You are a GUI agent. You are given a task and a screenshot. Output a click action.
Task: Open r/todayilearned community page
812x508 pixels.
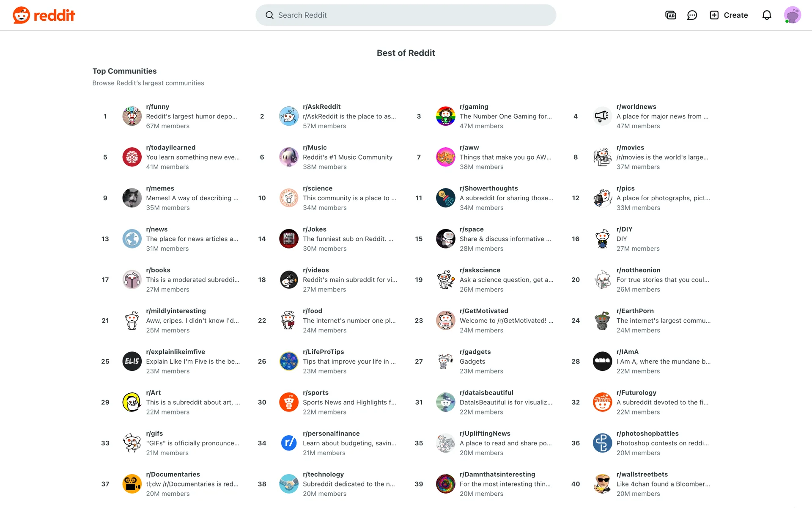coord(171,148)
